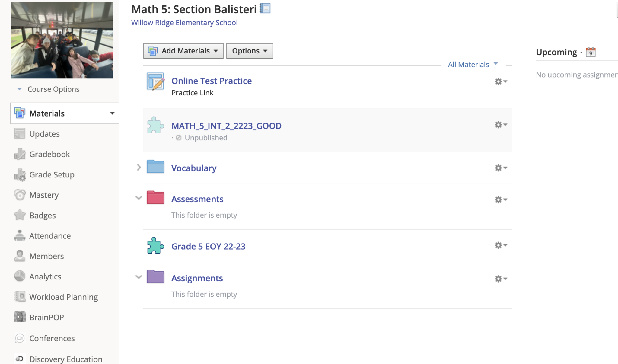This screenshot has width=618, height=364.
Task: Go to Members in the sidebar
Action: pyautogui.click(x=46, y=256)
